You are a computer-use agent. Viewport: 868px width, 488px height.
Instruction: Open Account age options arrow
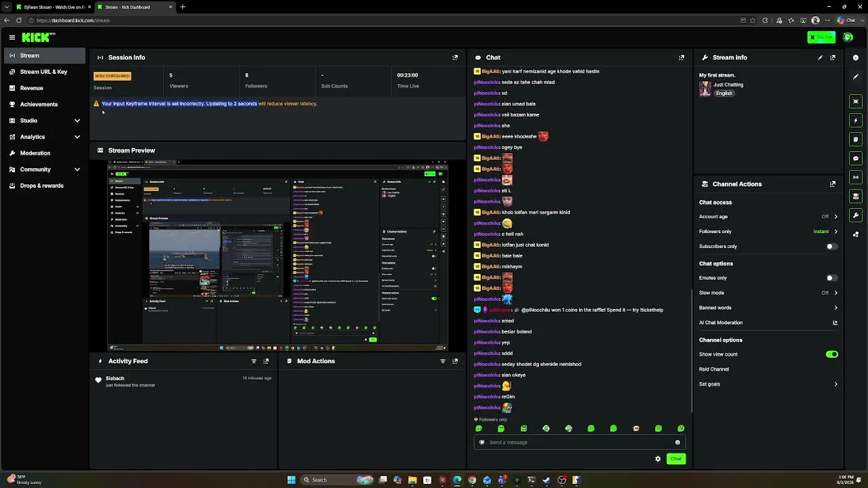pos(835,217)
